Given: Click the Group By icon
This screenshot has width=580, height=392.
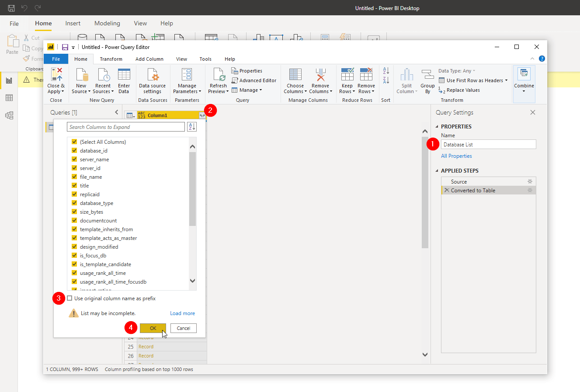Looking at the screenshot, I should click(x=427, y=75).
